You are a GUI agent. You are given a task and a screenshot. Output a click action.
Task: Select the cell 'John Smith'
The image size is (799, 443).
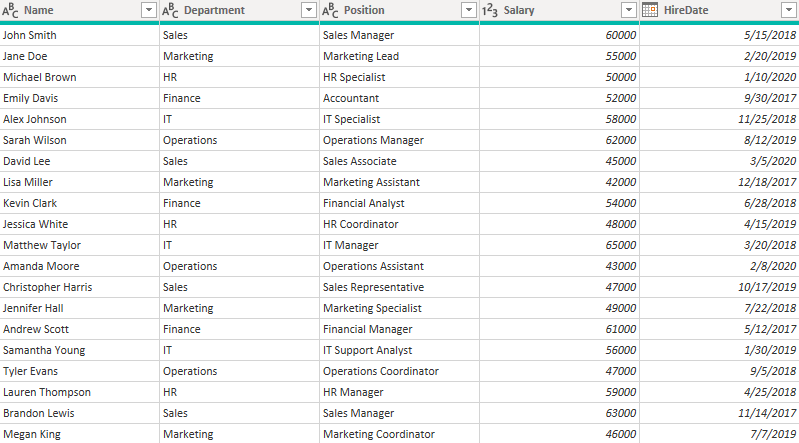(x=79, y=35)
